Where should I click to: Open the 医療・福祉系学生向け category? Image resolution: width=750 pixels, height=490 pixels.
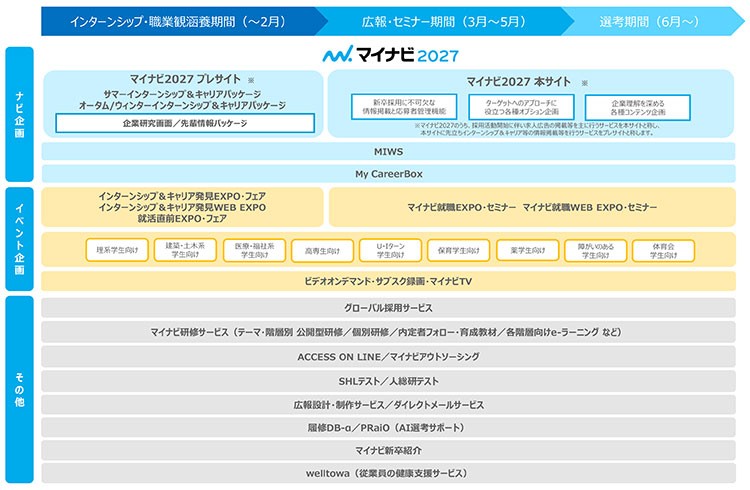[254, 249]
